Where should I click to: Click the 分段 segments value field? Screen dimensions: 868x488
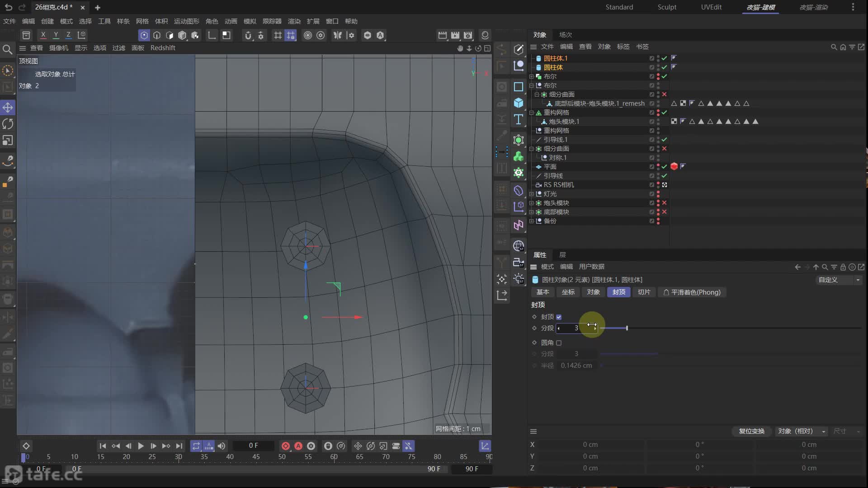576,328
